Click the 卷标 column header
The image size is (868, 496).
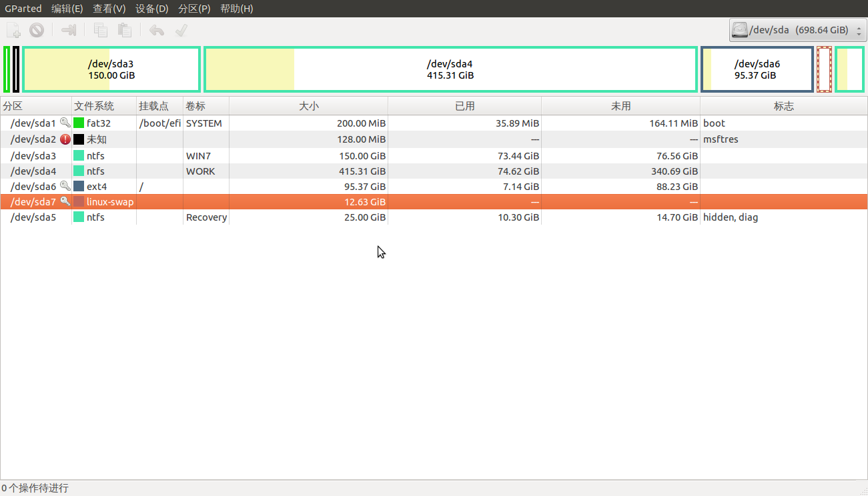[x=206, y=106]
